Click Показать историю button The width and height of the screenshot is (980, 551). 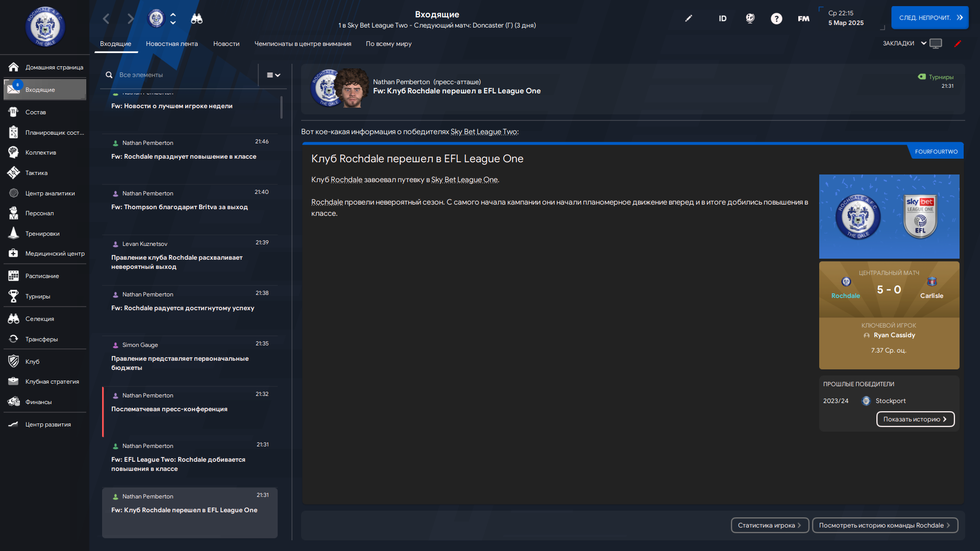[915, 419]
